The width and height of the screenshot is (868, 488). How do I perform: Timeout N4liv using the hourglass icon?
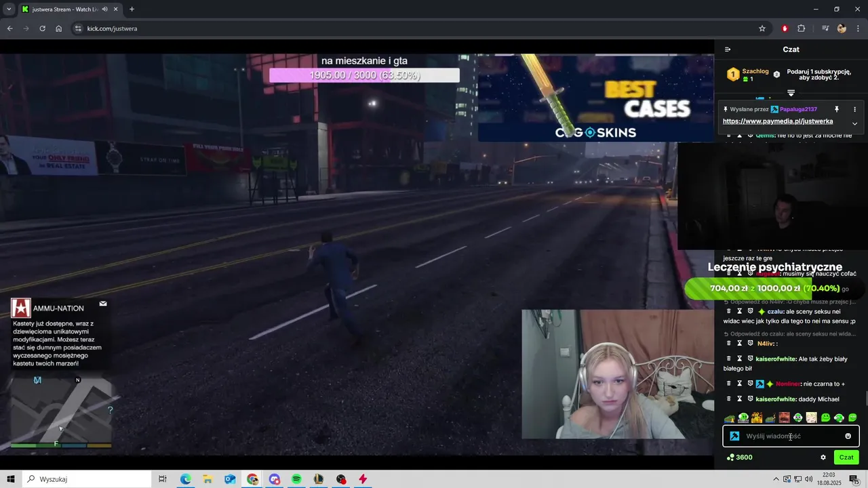click(x=740, y=343)
